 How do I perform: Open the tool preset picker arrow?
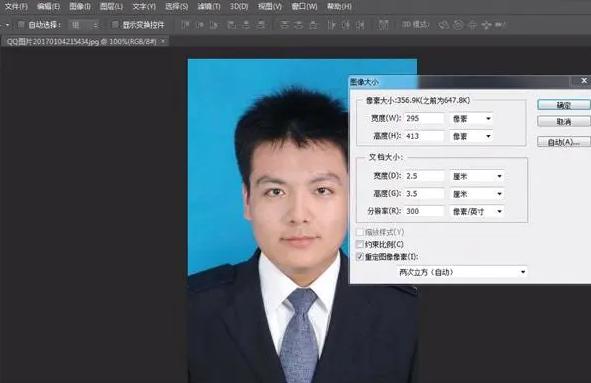[7, 25]
